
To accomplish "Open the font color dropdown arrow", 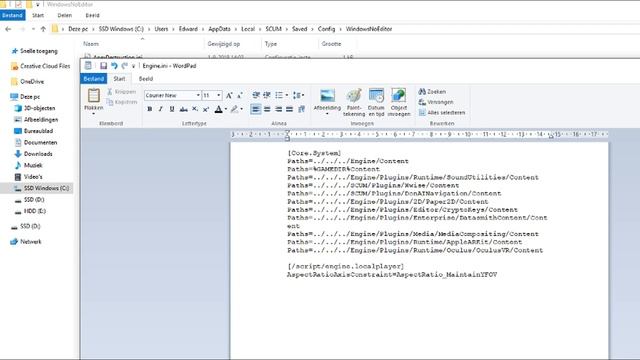I will pyautogui.click(x=226, y=109).
